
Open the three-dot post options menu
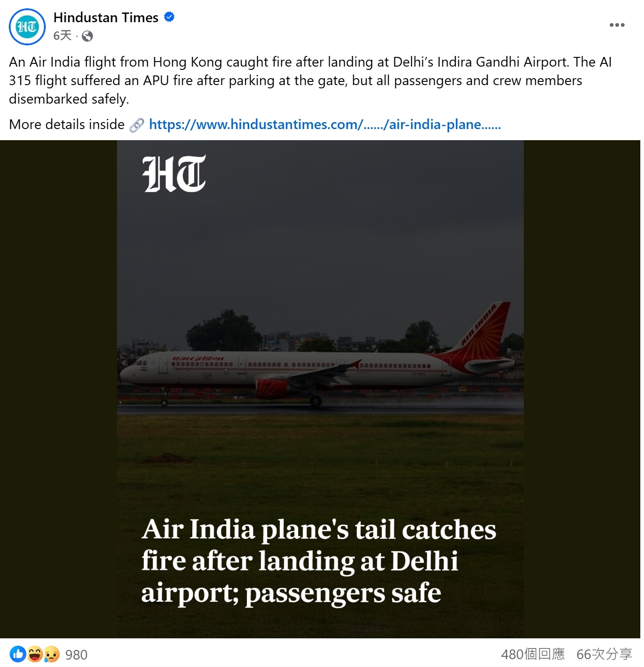click(617, 25)
